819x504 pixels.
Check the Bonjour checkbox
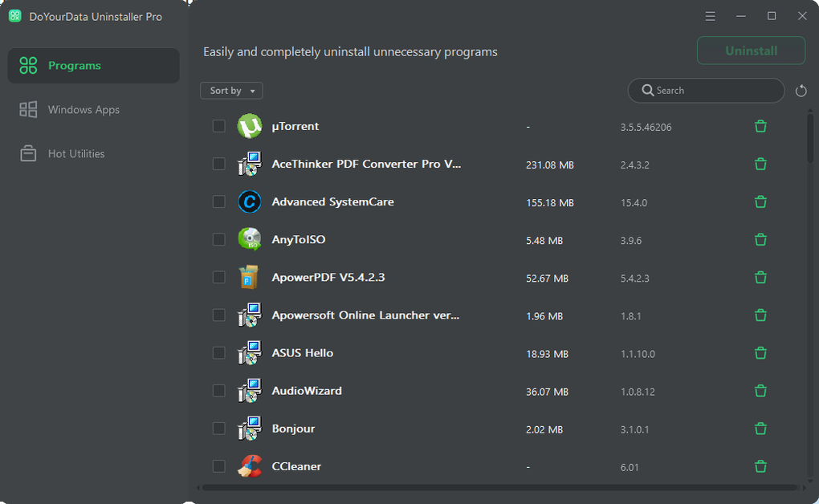click(x=219, y=429)
